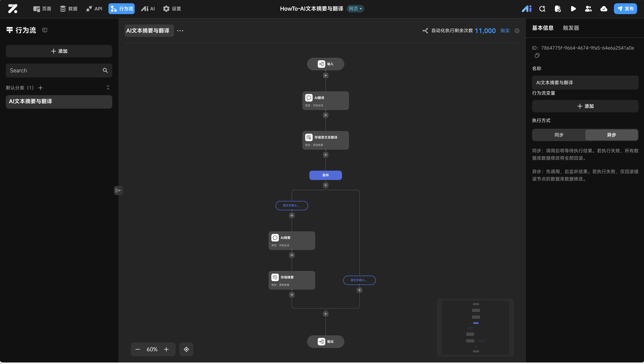
Task: Open the 数据 menu in top navigation
Action: pyautogui.click(x=69, y=9)
